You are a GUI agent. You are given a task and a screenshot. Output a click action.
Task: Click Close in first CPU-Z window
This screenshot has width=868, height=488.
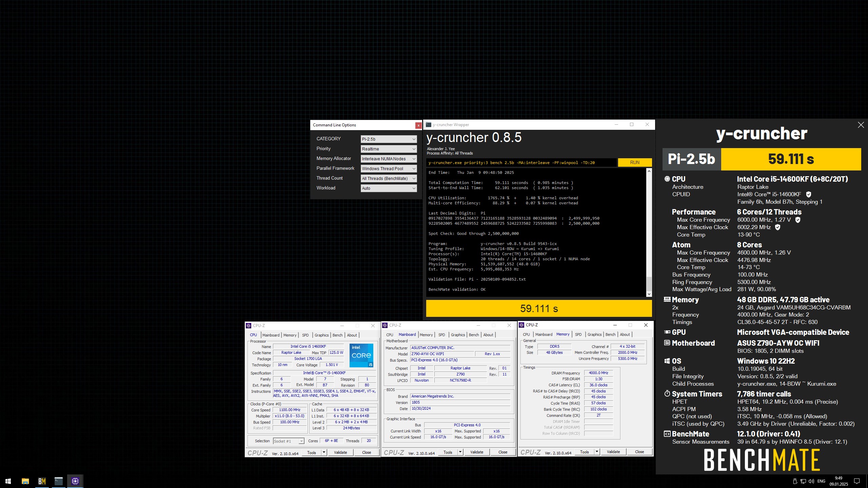coord(367,452)
